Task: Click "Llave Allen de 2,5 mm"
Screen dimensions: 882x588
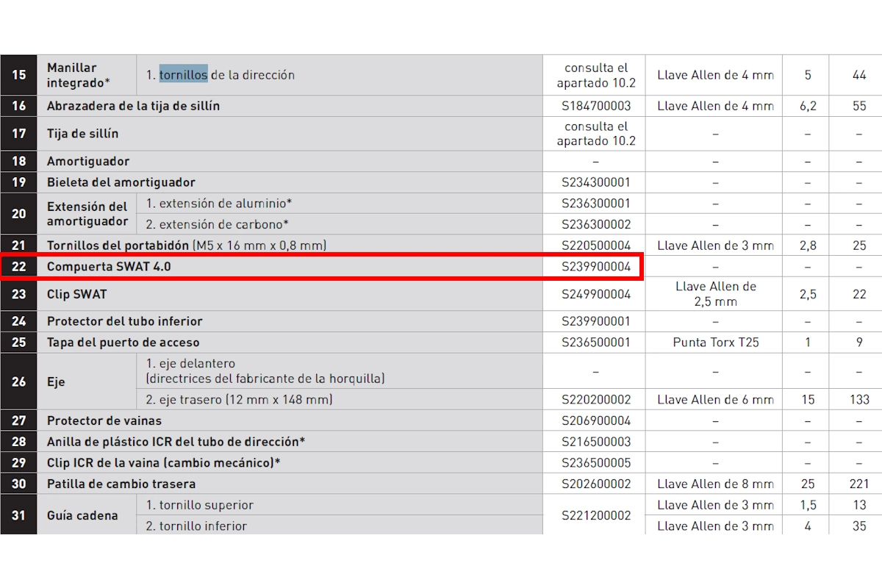Action: [715, 294]
